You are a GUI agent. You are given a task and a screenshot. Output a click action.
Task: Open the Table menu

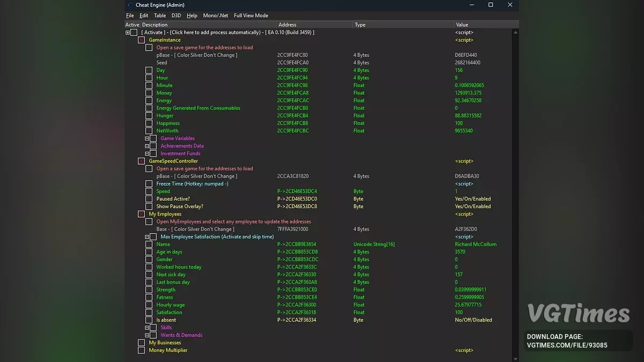pyautogui.click(x=160, y=16)
